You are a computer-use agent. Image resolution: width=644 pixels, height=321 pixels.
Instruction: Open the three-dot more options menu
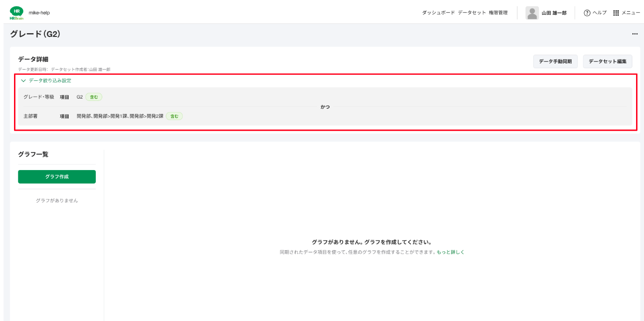635,34
